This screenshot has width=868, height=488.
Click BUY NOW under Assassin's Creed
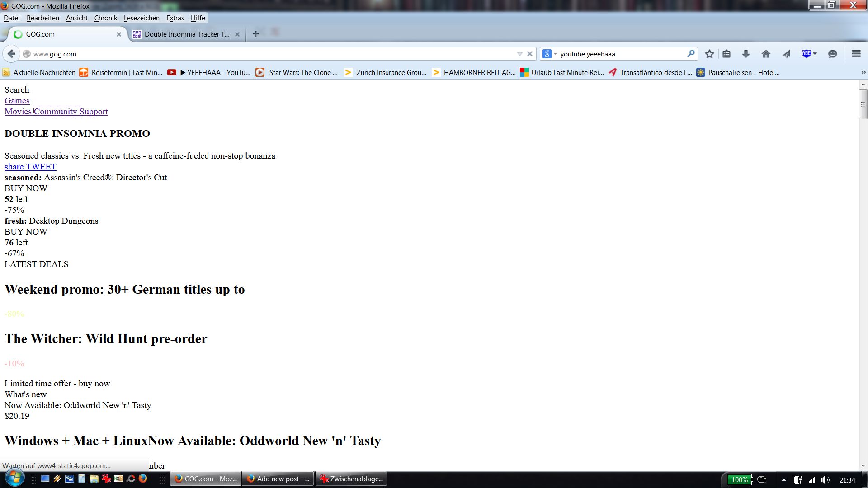26,188
